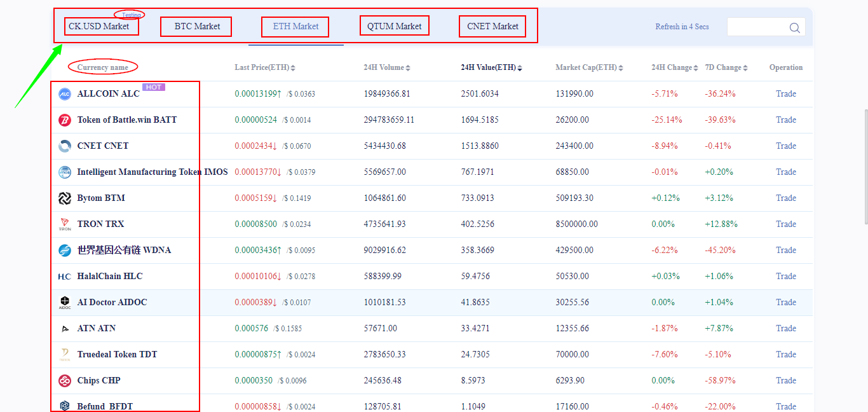Select the 世界基因公有链 WDNA name
The image size is (868, 412).
pos(124,250)
